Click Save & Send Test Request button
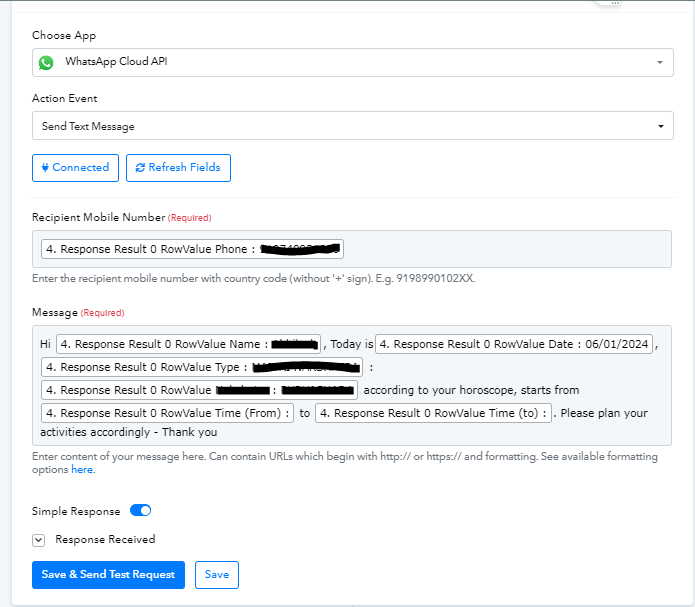 coord(108,575)
